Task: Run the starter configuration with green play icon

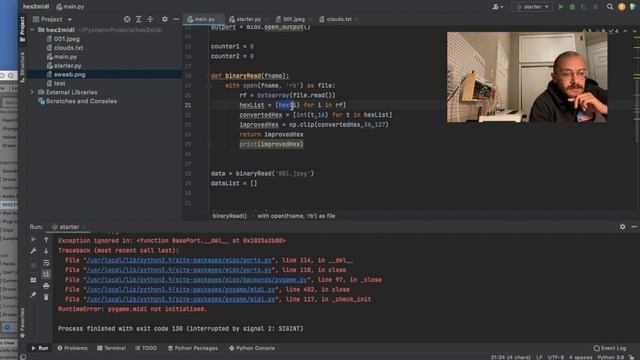Action: coord(561,7)
